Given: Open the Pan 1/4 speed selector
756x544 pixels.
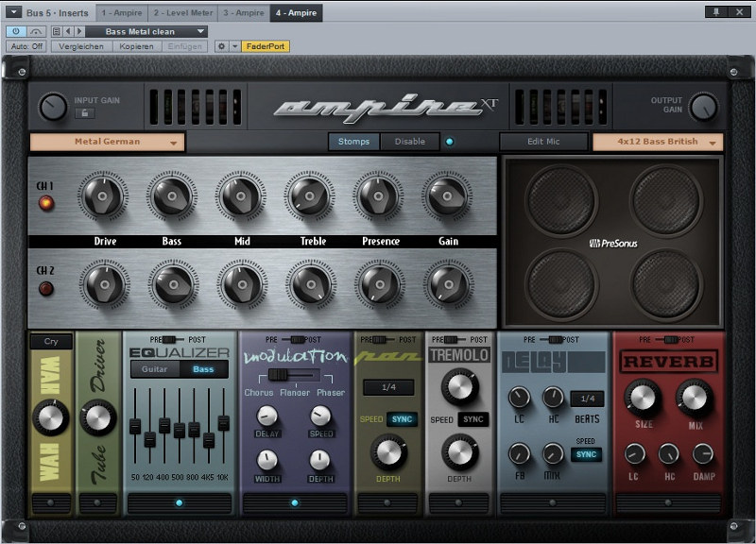Looking at the screenshot, I should pos(388,387).
